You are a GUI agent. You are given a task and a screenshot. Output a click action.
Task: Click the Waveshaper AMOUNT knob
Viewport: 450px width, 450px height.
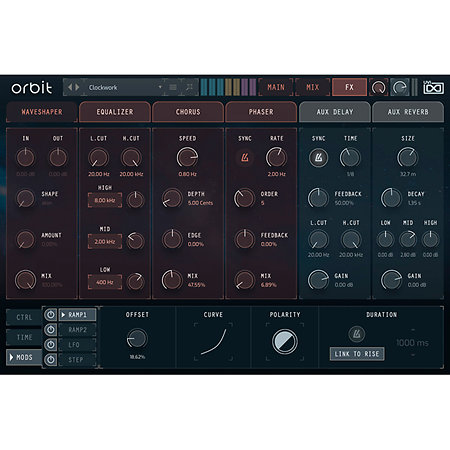pos(26,239)
